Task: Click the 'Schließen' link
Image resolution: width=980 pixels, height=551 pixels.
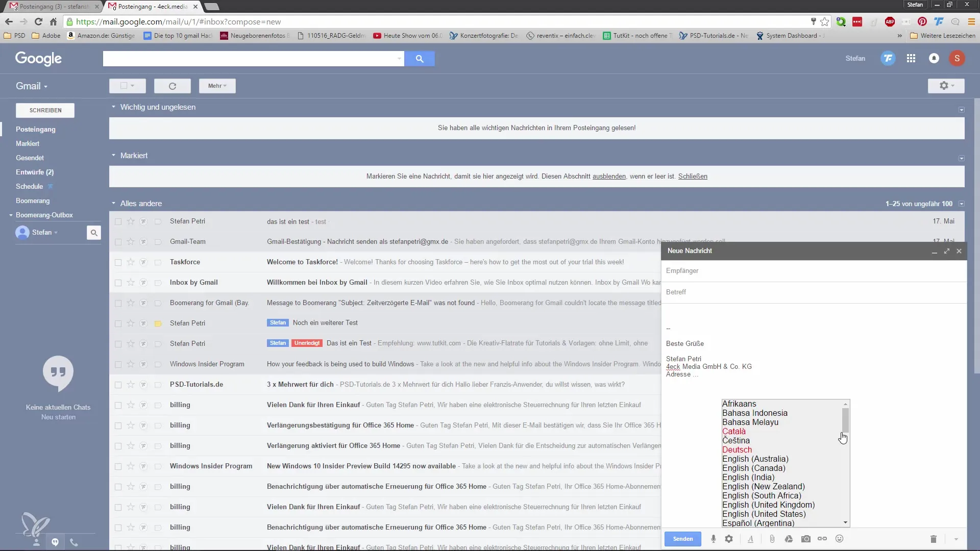Action: pos(693,177)
